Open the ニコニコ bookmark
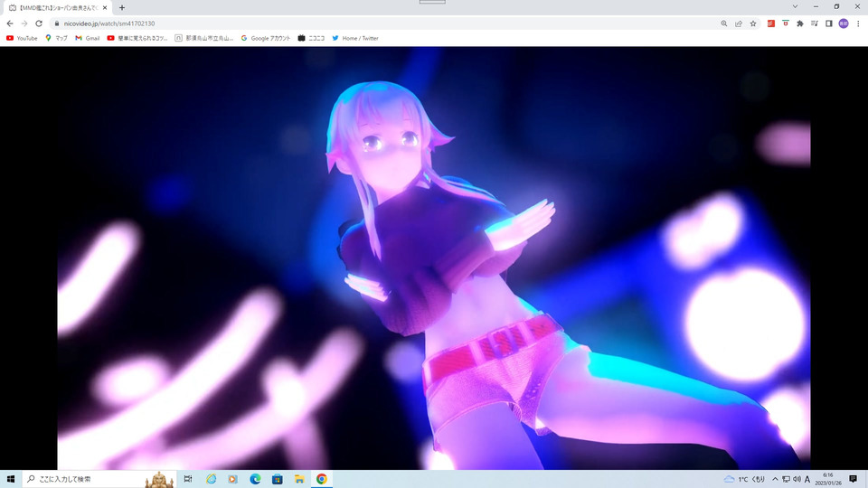The image size is (868, 488). click(311, 38)
